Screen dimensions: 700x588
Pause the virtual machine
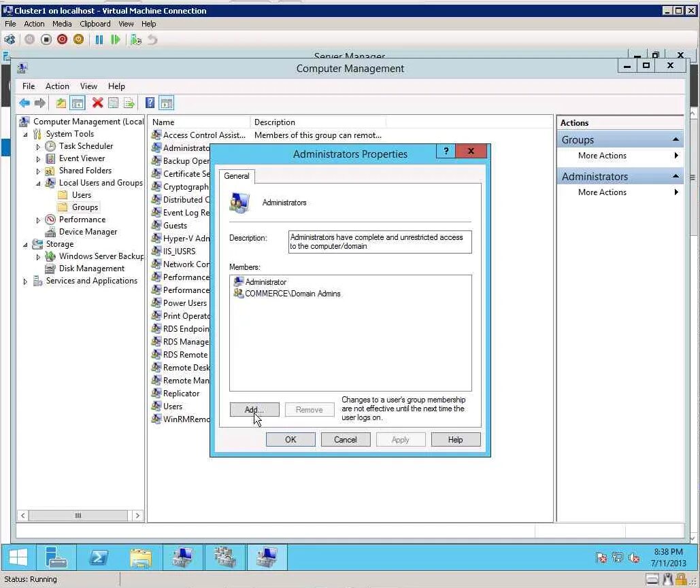point(99,39)
